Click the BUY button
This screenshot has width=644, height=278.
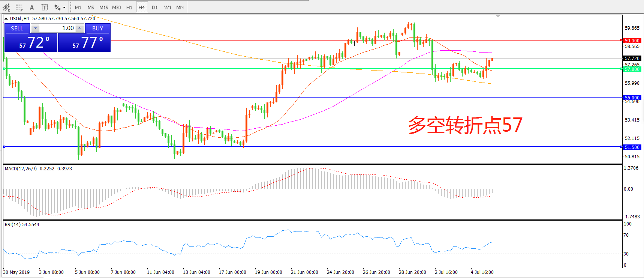click(97, 28)
